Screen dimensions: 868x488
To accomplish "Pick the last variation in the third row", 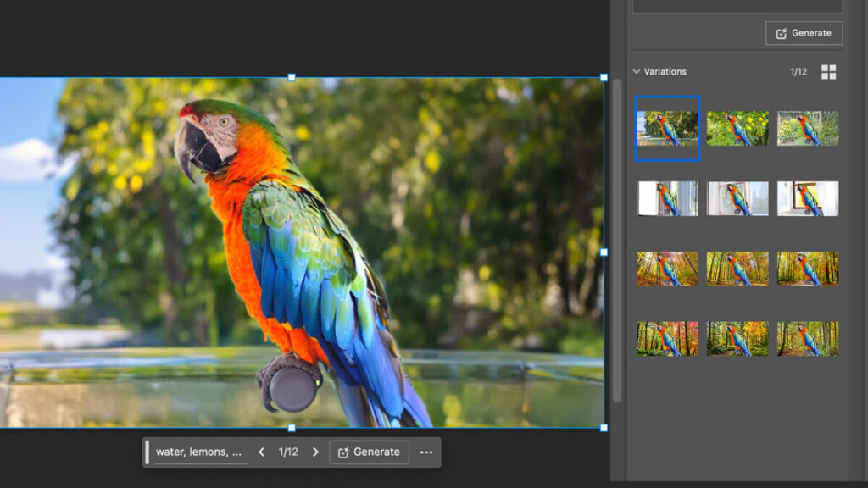I will point(808,269).
